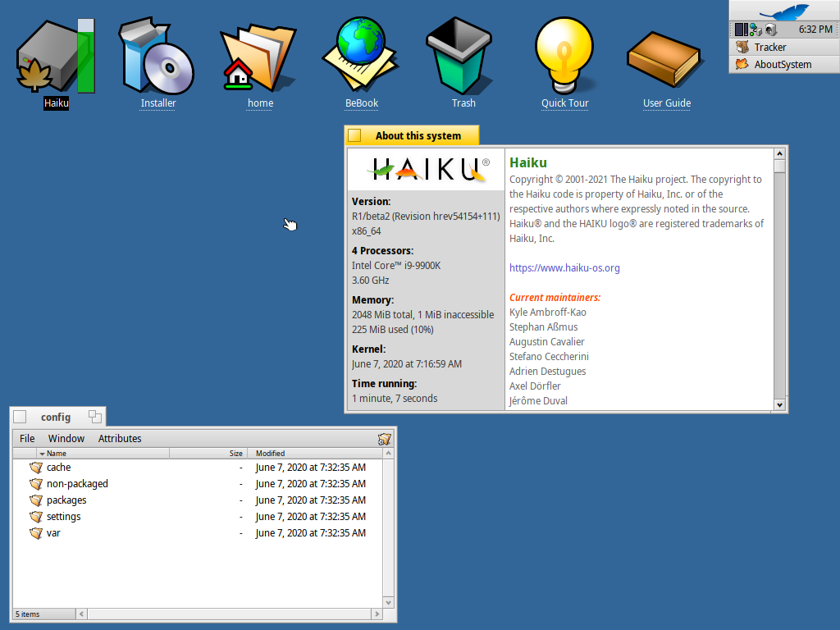Open the Deskbar leaf menu
This screenshot has height=630, width=840.
click(x=785, y=11)
